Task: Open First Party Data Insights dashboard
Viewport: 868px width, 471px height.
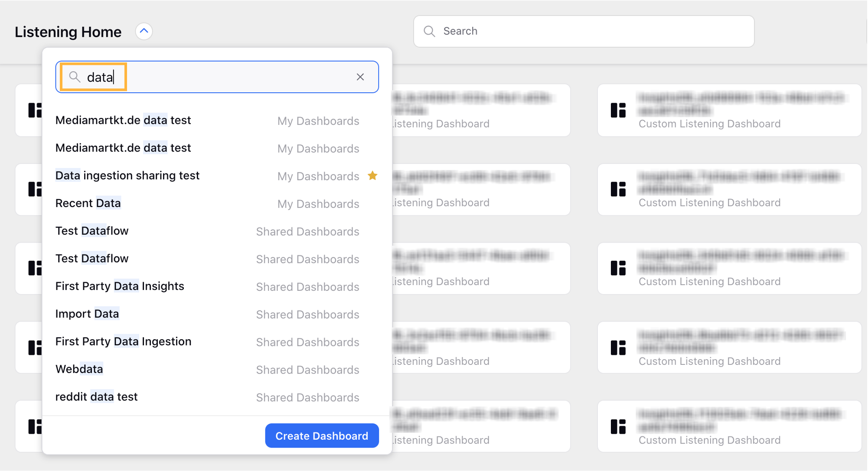Action: coord(120,286)
